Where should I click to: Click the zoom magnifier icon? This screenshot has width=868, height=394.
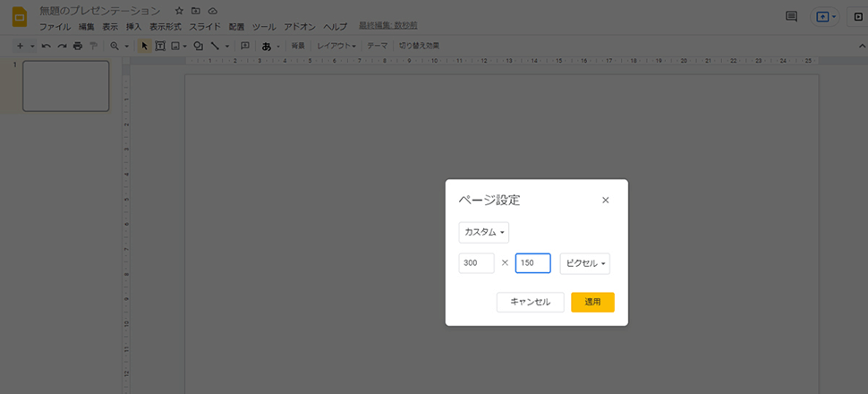[x=115, y=46]
